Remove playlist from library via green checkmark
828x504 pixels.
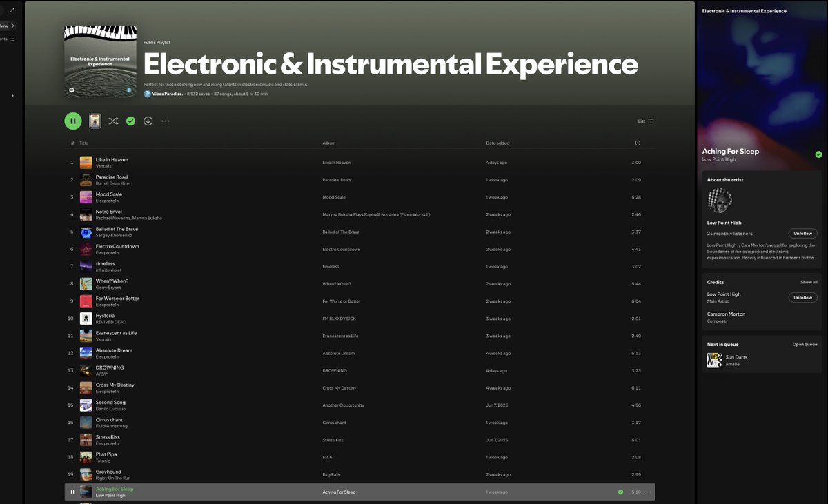click(130, 121)
